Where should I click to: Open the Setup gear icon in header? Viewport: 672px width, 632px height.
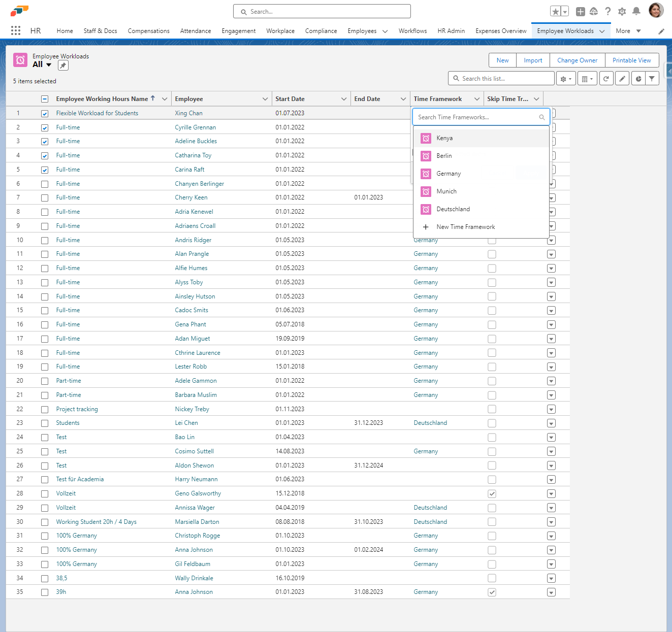[622, 11]
